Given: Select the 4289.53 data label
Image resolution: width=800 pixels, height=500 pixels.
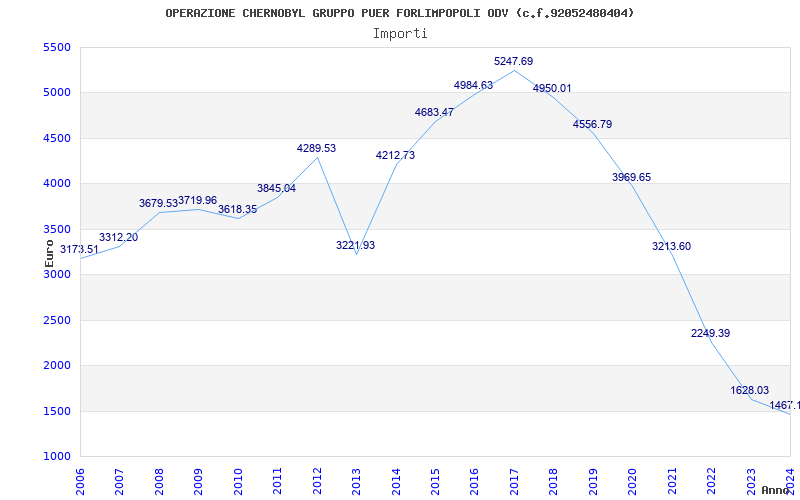Looking at the screenshot, I should point(316,148).
